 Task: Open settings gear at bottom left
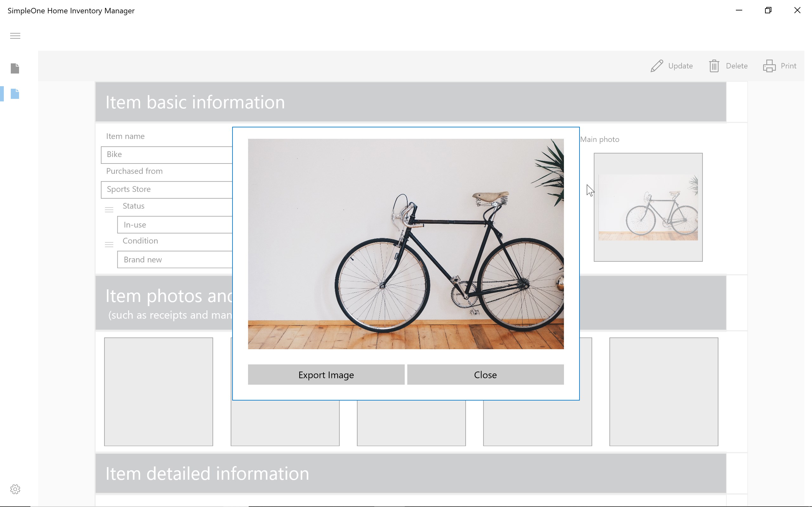click(15, 489)
